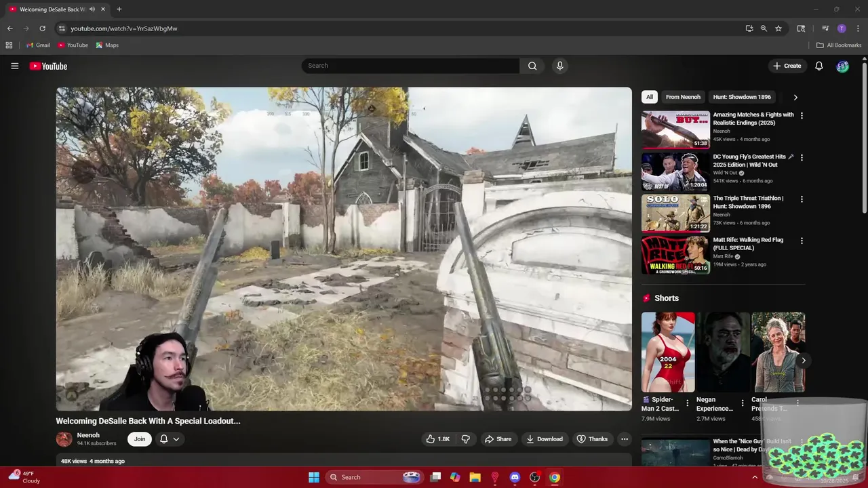Open options for Spider-Man 2 Cast short
The height and width of the screenshot is (488, 868).
pyautogui.click(x=687, y=403)
